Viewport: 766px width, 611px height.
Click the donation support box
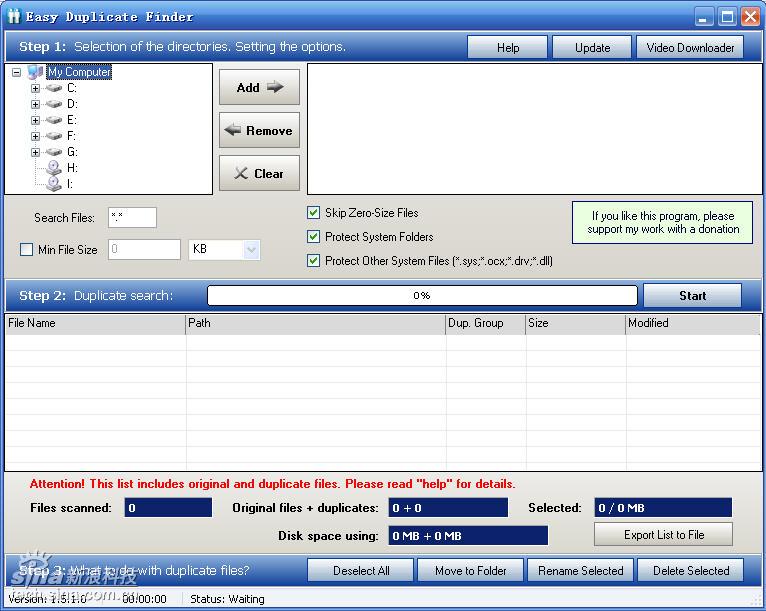662,223
